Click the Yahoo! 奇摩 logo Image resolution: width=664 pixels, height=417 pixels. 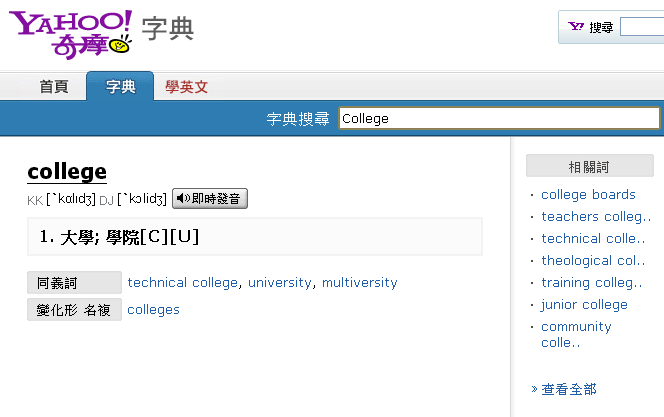70,34
